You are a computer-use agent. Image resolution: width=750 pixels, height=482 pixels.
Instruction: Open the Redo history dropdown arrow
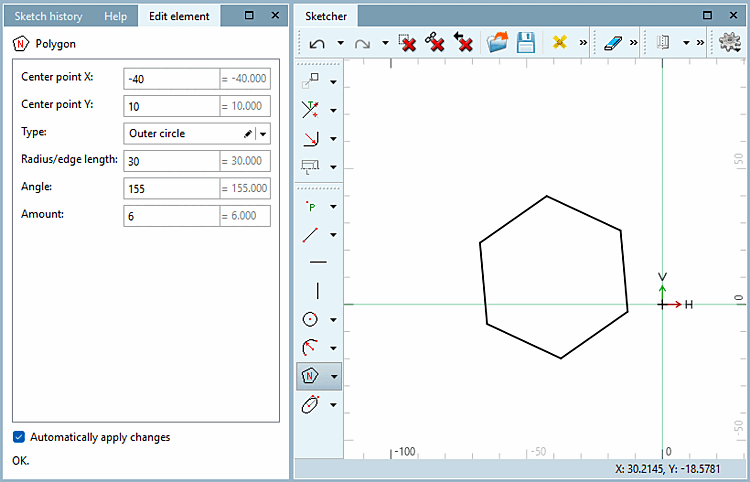coord(385,43)
